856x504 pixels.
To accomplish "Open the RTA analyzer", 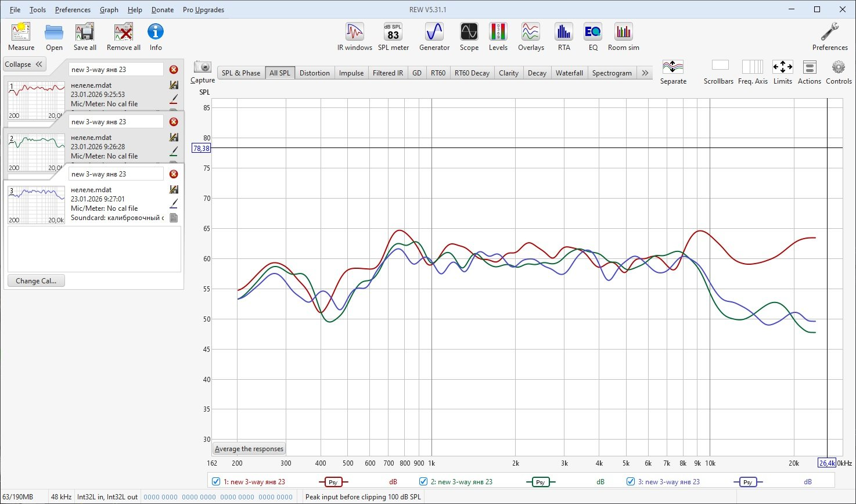I will pyautogui.click(x=564, y=37).
